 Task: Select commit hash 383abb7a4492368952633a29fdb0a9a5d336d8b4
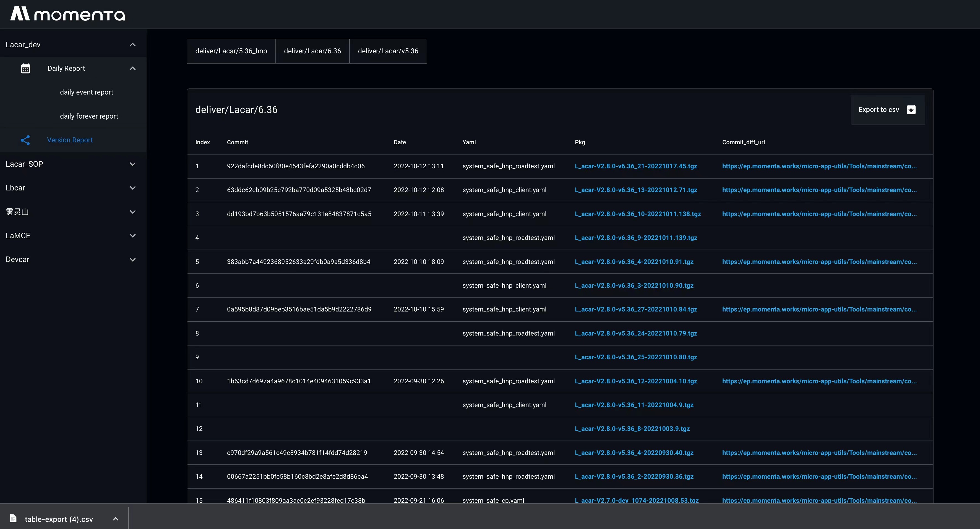[x=298, y=262]
